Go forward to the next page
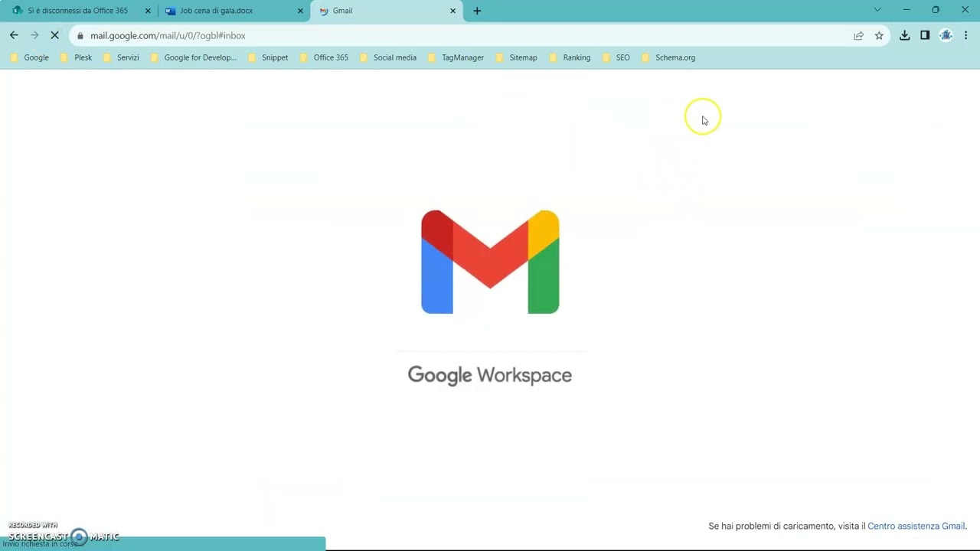Image resolution: width=980 pixels, height=551 pixels. 34,35
